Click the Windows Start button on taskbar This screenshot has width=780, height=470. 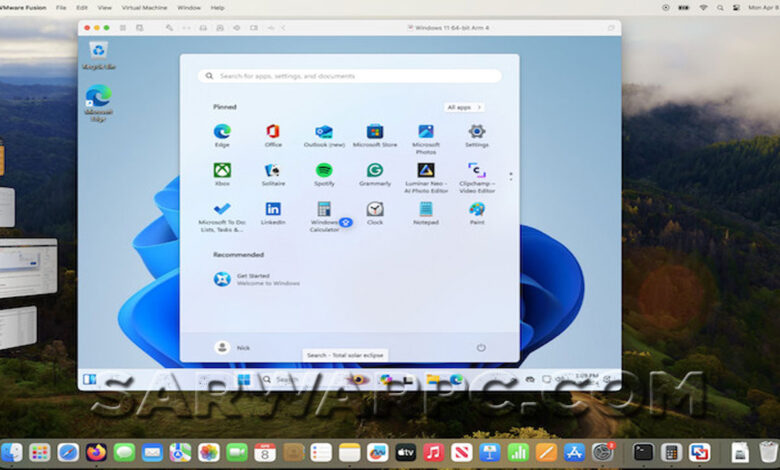244,379
